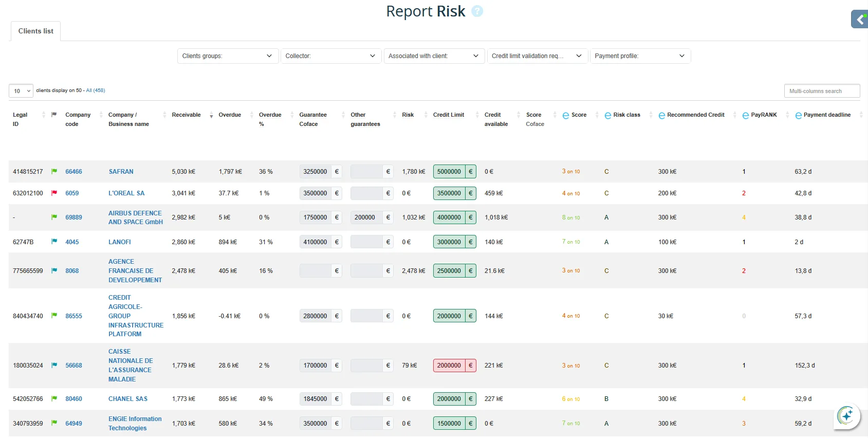Edit L'OREAL Guarantee Coface field 3500000
868x438 pixels.
(315, 193)
